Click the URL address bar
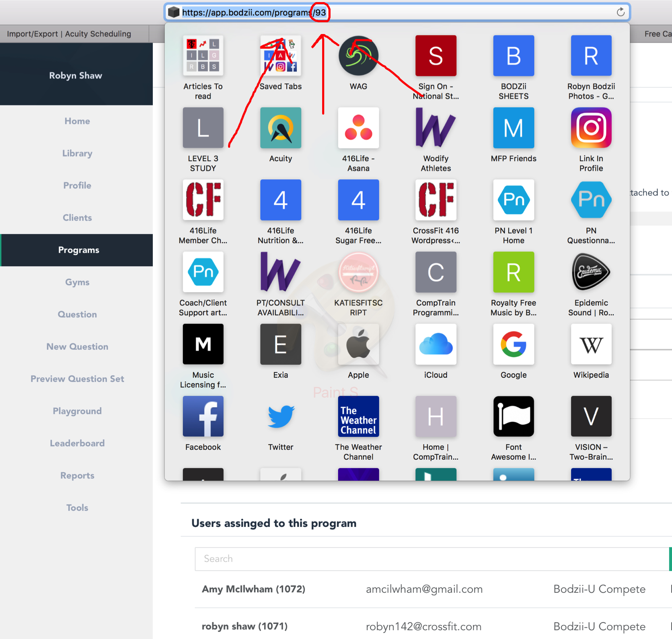This screenshot has width=672, height=639. 397,12
